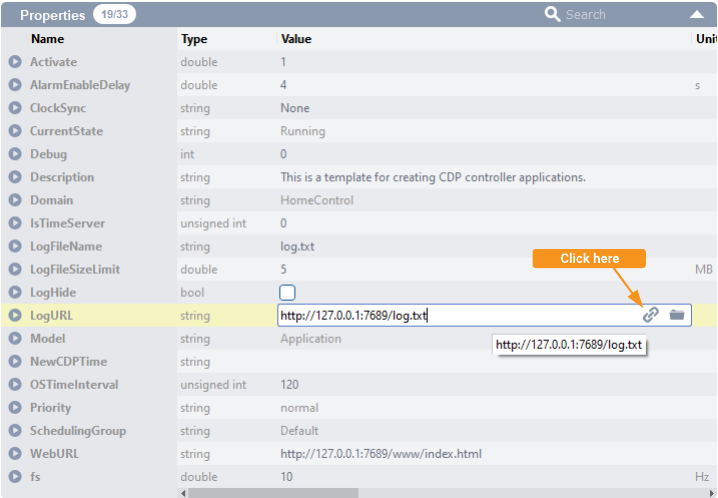
Task: Click the arrow icon beside Debug
Action: coord(15,154)
